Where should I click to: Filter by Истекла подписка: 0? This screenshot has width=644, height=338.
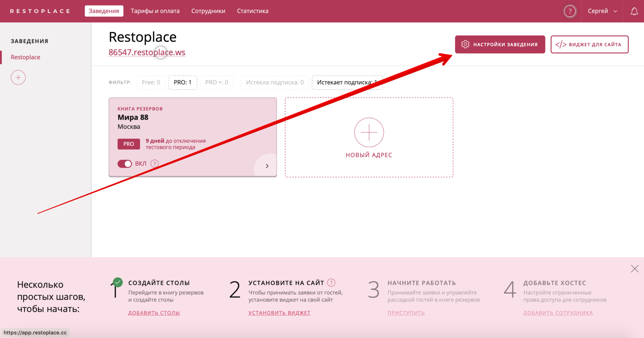click(x=275, y=82)
